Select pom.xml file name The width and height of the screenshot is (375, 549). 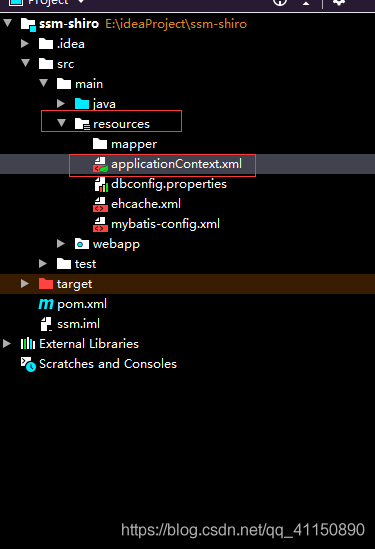82,304
